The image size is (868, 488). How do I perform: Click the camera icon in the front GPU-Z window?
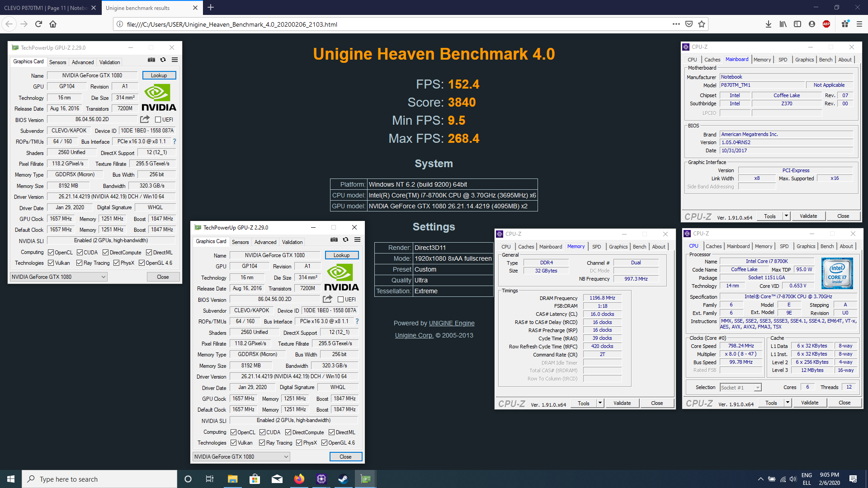[x=334, y=239]
